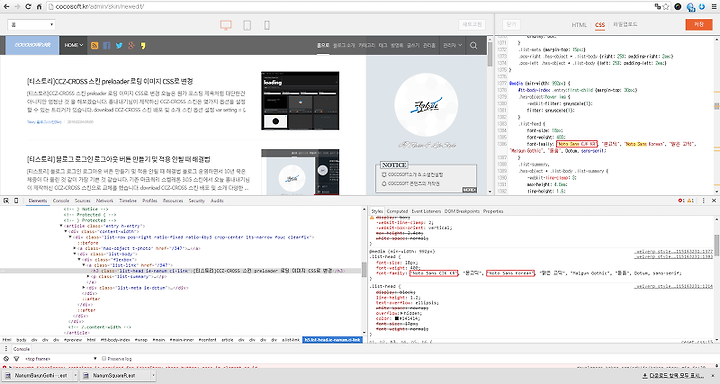
Task: Expand the div list-meta node
Action: pyautogui.click(x=84, y=288)
